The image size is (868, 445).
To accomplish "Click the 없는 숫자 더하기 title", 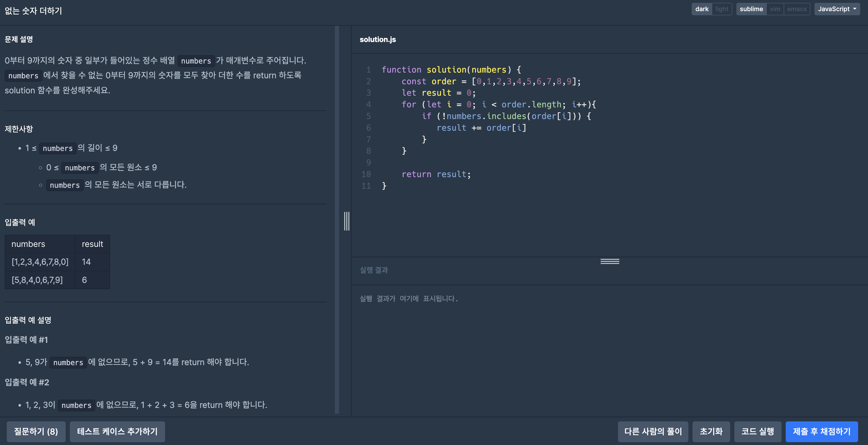I will coord(33,11).
